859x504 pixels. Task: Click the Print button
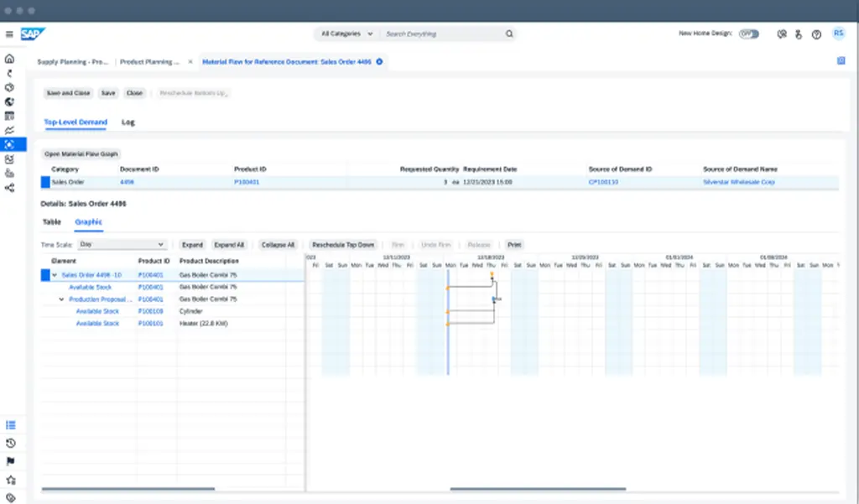click(514, 245)
